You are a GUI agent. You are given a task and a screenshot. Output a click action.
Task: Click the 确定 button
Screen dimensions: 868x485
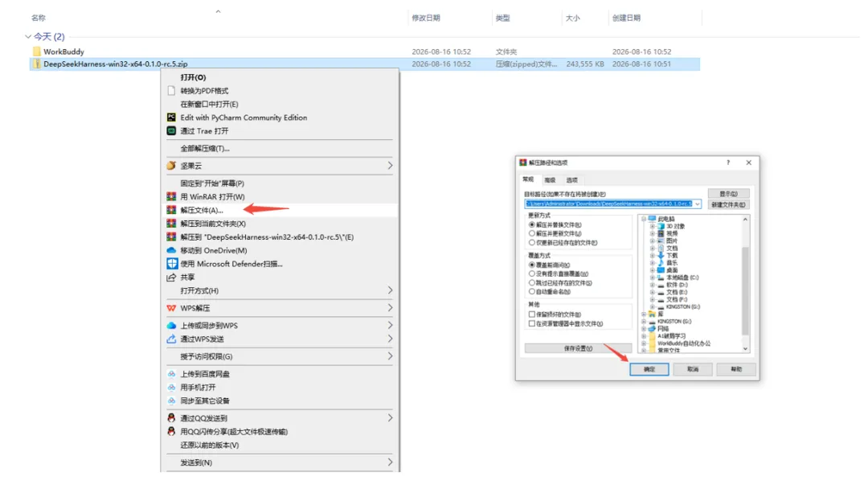[649, 369]
